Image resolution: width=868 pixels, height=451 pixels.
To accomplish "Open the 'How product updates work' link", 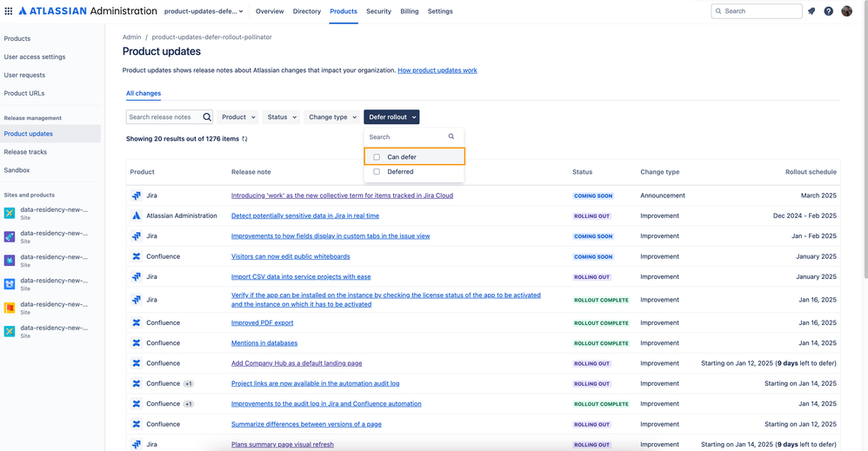I will pos(437,70).
